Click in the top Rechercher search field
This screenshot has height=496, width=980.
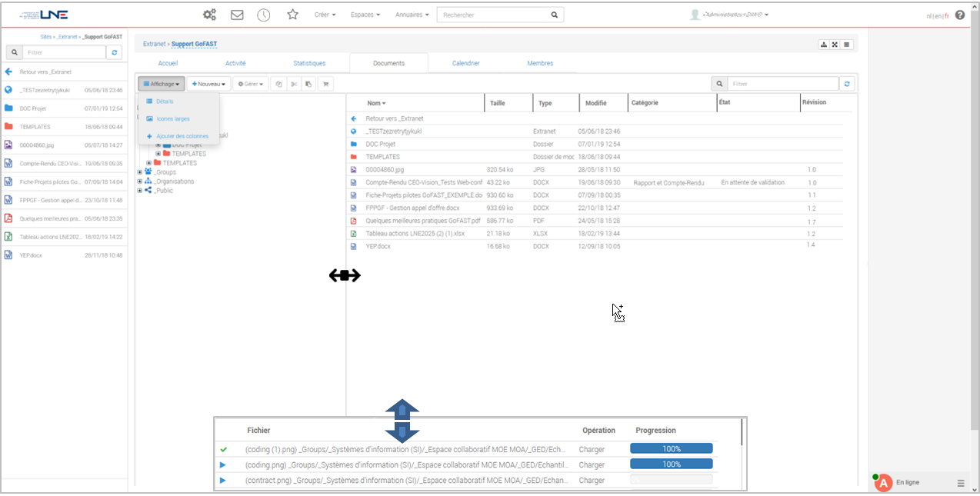click(x=492, y=15)
